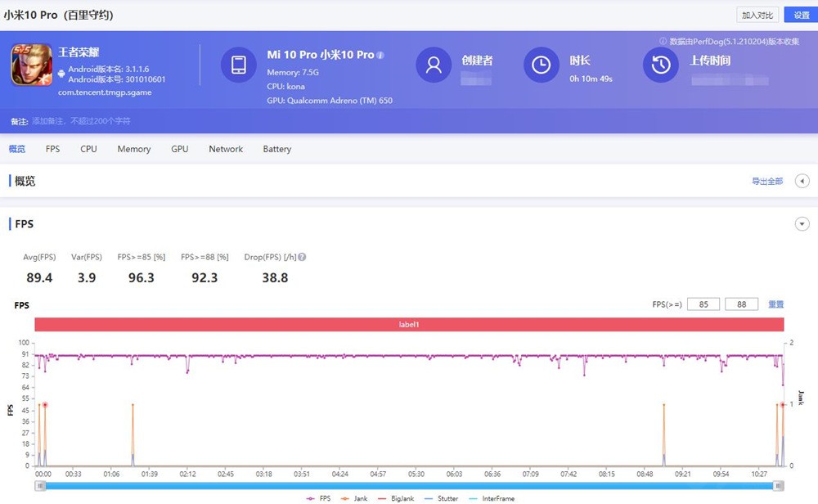Click the PerfDog data info icon
The height and width of the screenshot is (504, 818).
pyautogui.click(x=663, y=41)
